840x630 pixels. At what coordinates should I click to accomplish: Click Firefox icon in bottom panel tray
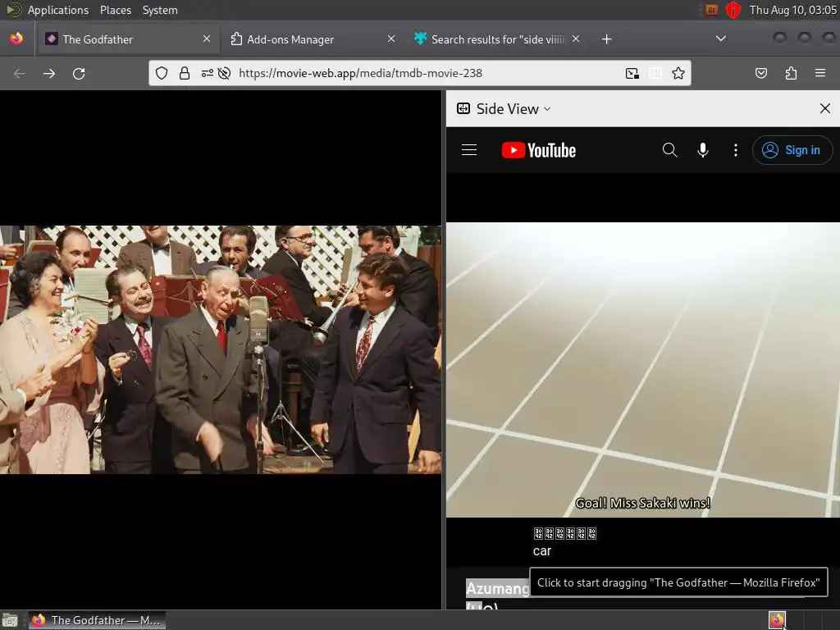pyautogui.click(x=777, y=620)
